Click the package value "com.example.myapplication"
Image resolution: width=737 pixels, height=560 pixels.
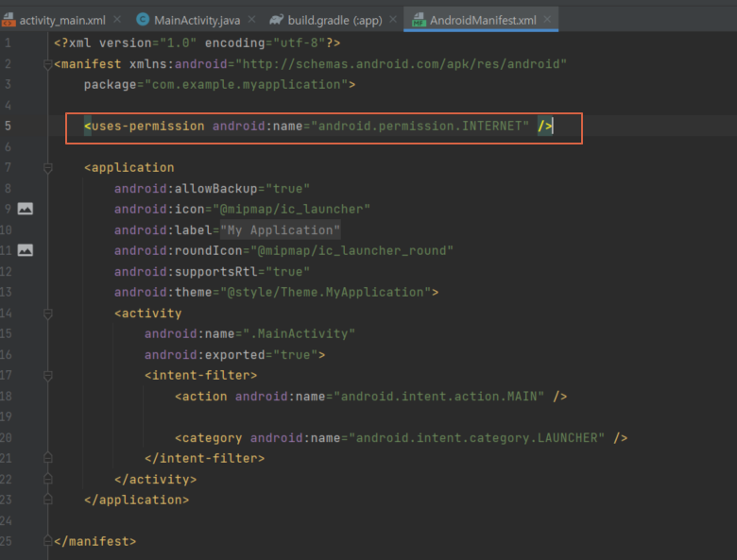pos(246,85)
